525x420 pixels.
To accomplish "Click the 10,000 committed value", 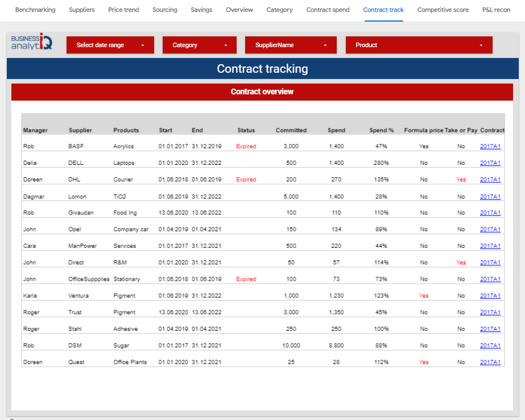I will click(291, 346).
